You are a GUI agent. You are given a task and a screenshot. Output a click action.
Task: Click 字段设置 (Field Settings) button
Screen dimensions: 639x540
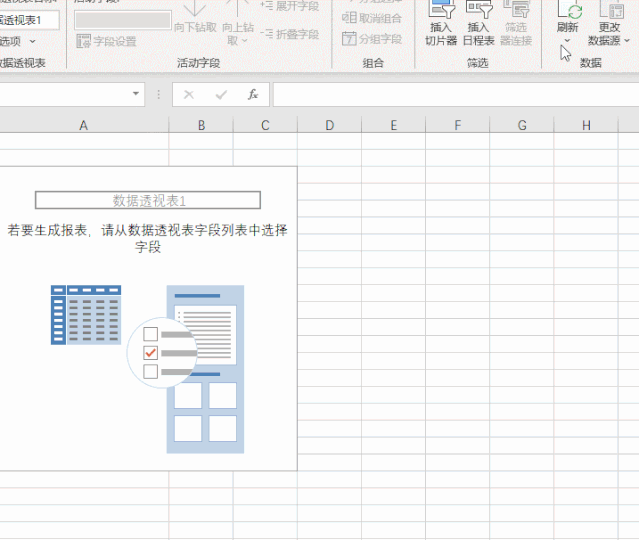pyautogui.click(x=106, y=41)
